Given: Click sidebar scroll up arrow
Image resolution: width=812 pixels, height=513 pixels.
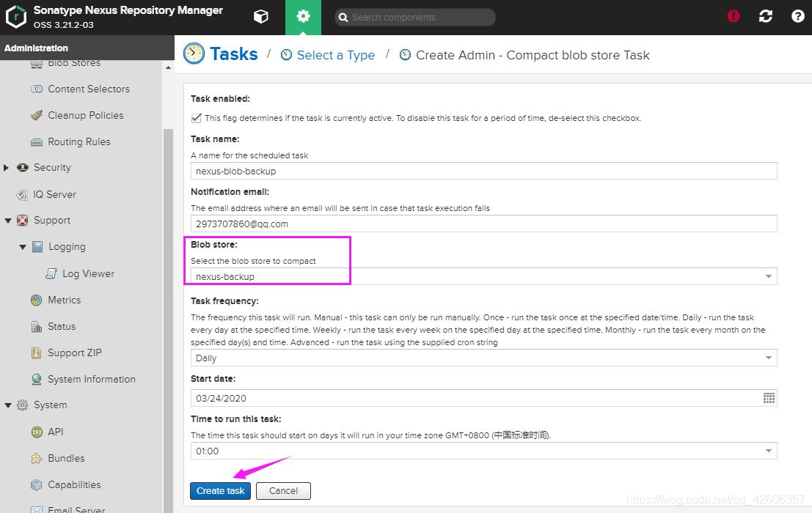Looking at the screenshot, I should 168,67.
